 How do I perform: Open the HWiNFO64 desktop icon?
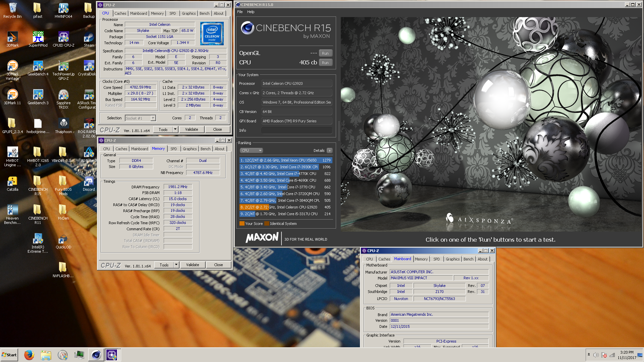click(x=63, y=10)
